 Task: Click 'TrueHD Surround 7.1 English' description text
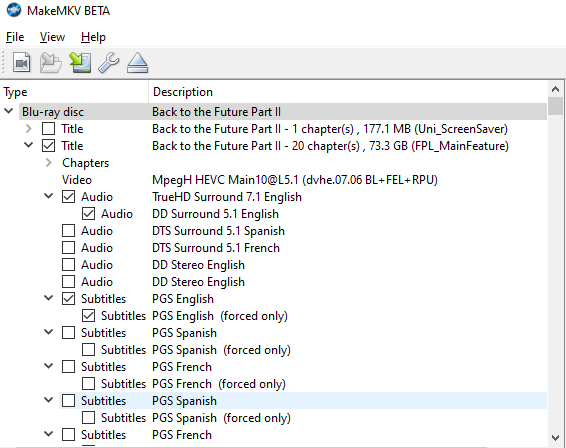[x=227, y=197]
